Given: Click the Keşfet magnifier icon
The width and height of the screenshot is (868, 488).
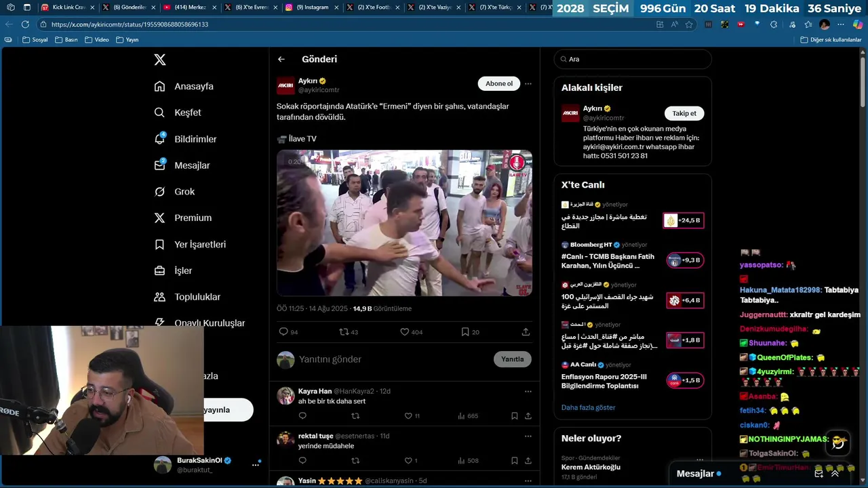Looking at the screenshot, I should (159, 113).
